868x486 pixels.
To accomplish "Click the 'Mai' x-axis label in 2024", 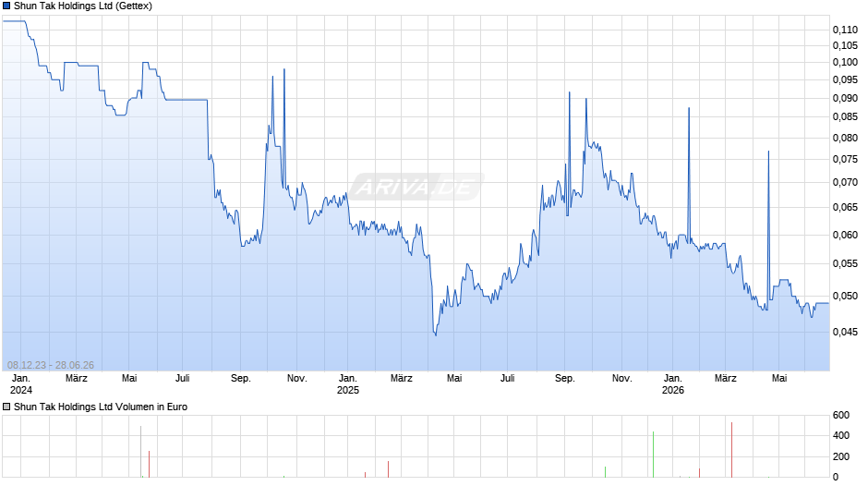I will [x=129, y=379].
